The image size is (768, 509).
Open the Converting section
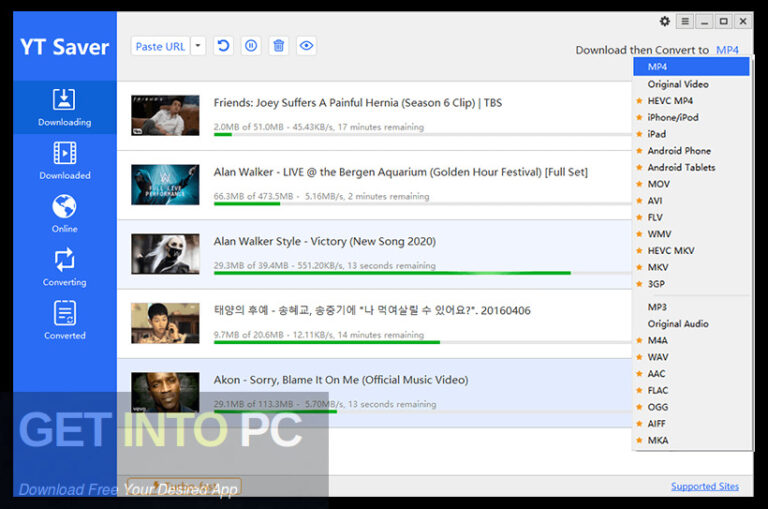(65, 267)
